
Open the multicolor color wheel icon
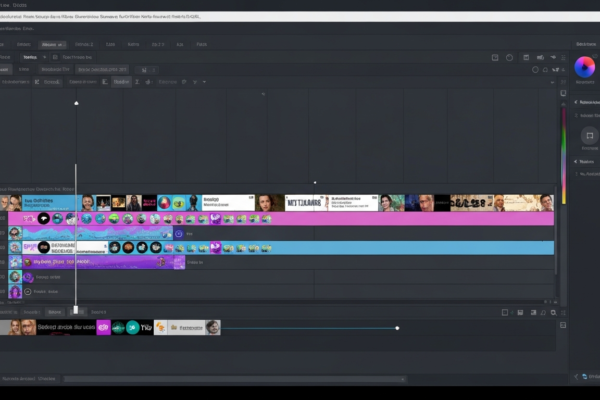[x=584, y=67]
